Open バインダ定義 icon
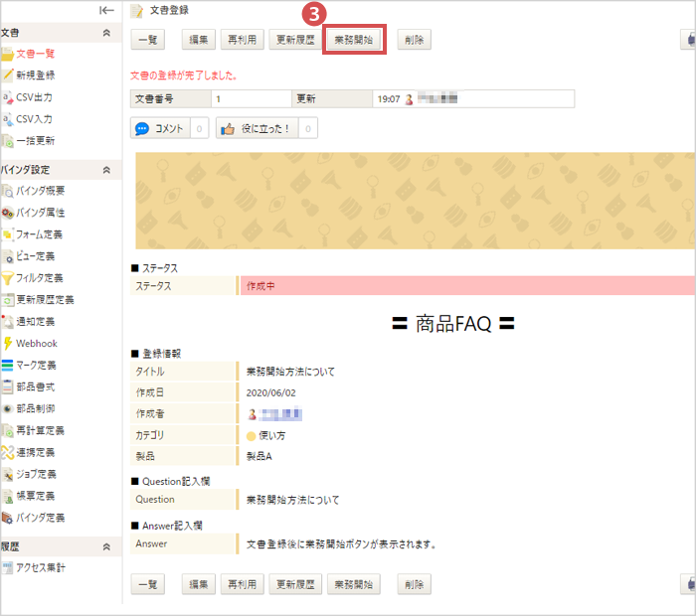 coord(7,518)
